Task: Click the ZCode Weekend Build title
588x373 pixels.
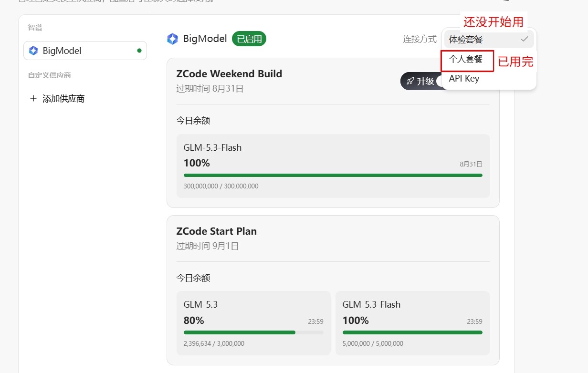Action: coord(229,74)
